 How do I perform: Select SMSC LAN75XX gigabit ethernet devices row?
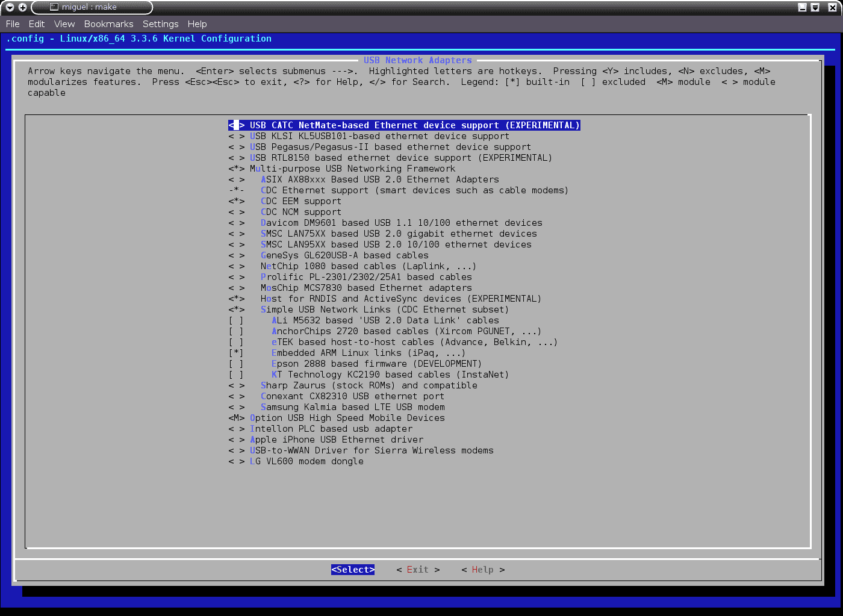pyautogui.click(x=382, y=234)
